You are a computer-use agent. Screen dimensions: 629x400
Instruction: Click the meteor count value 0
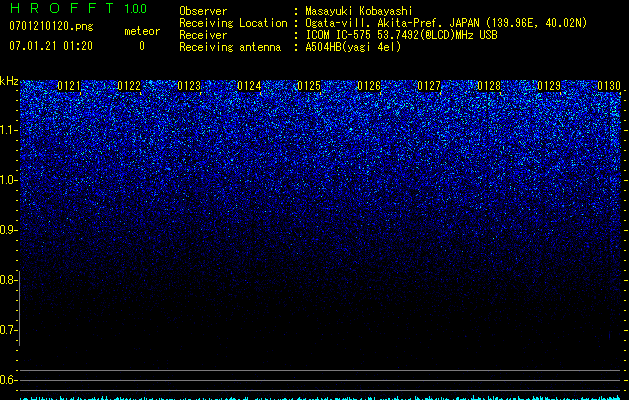pyautogui.click(x=142, y=46)
